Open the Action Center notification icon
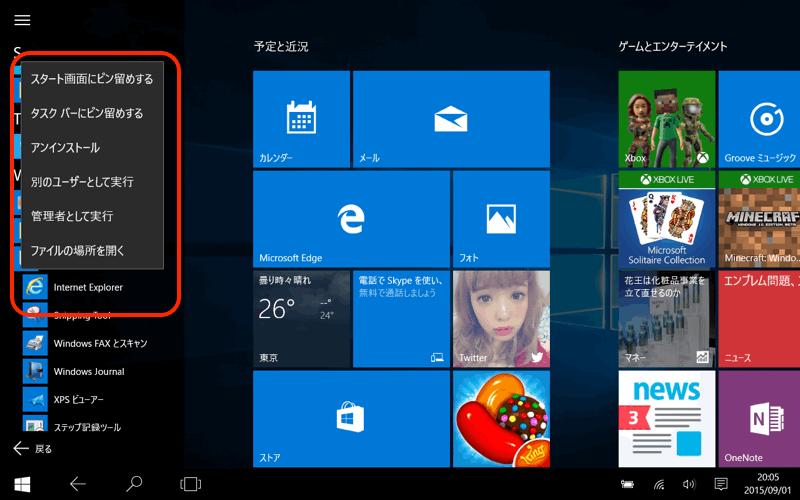800x500 pixels. click(x=720, y=484)
